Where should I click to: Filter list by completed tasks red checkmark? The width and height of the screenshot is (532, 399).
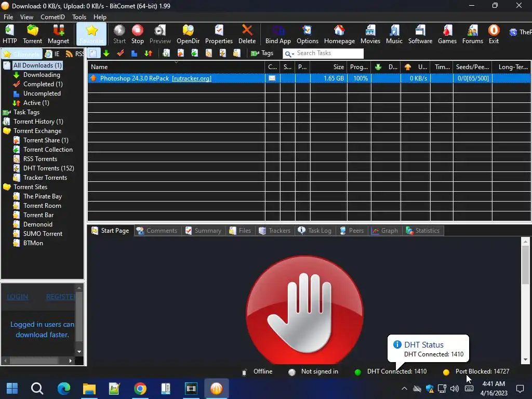[121, 54]
